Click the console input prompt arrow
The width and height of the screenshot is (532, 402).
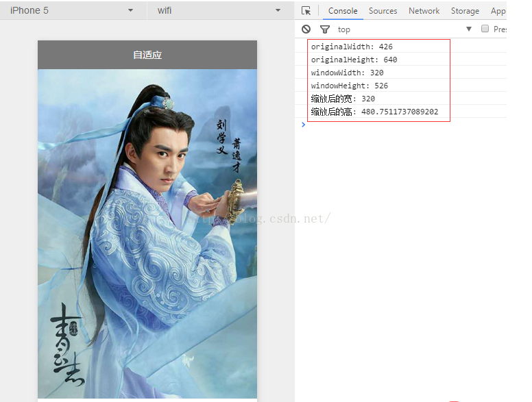coord(303,125)
